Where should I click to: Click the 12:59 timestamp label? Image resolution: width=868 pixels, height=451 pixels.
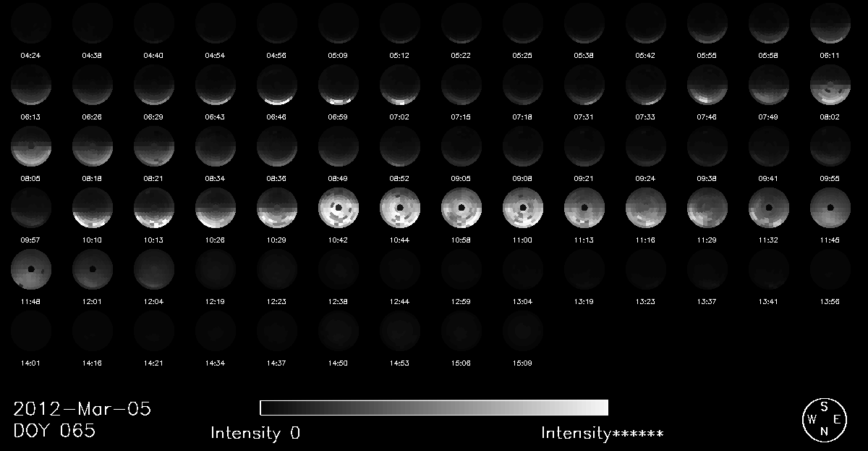tap(461, 301)
